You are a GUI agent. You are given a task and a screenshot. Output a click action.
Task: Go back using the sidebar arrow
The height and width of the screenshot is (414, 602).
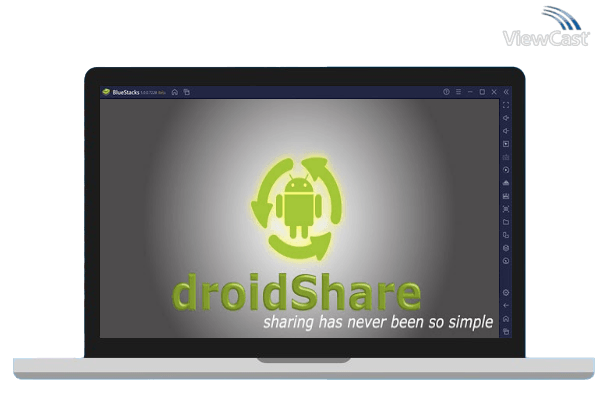coord(506,306)
